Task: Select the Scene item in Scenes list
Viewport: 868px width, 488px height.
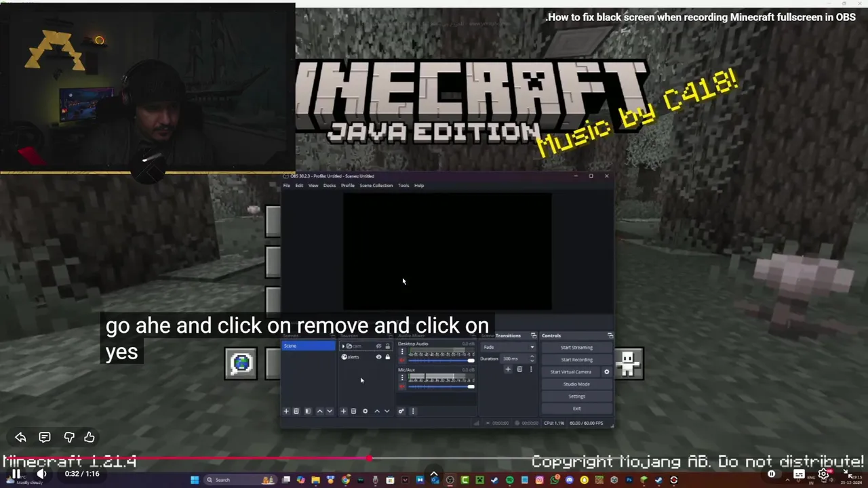Action: [309, 346]
